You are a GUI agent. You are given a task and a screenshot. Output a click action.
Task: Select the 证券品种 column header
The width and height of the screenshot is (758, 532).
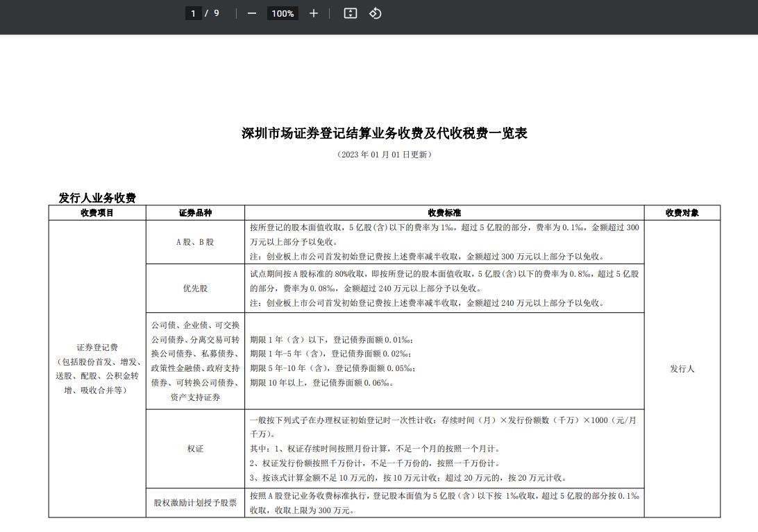[x=195, y=213]
